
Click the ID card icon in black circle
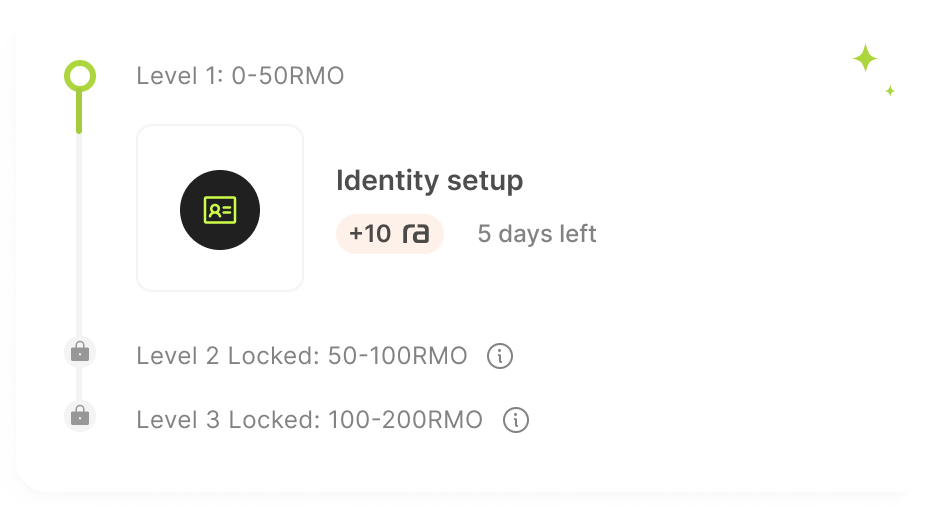pyautogui.click(x=220, y=209)
